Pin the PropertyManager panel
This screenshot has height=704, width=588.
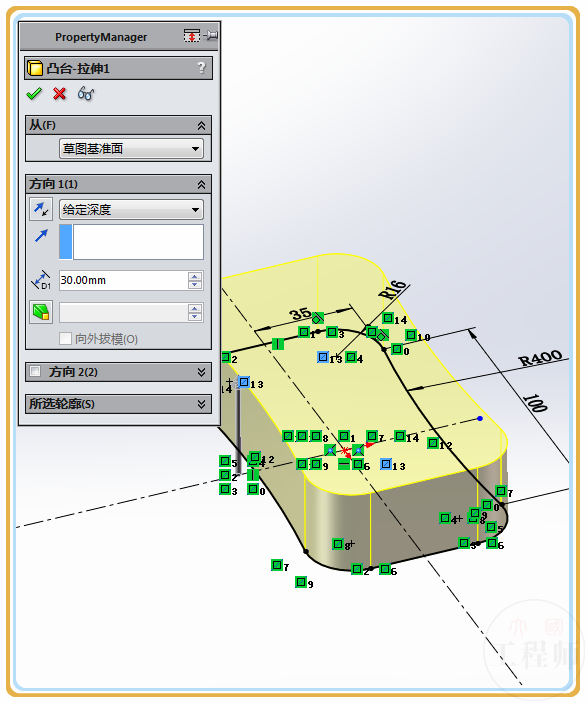click(x=211, y=35)
